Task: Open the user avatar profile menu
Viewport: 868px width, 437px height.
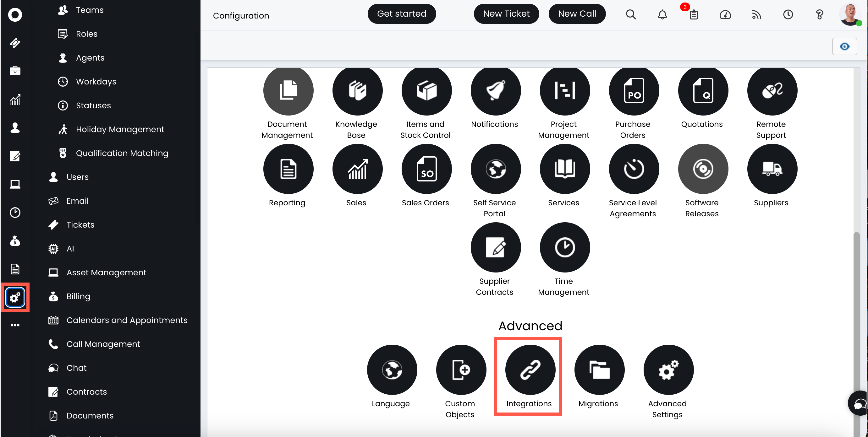Action: click(850, 14)
